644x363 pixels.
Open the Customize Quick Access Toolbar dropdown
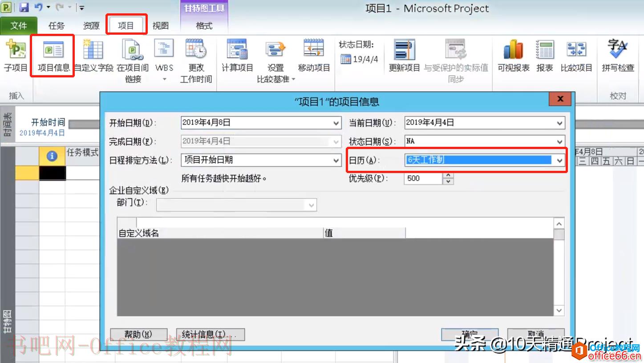pos(82,8)
